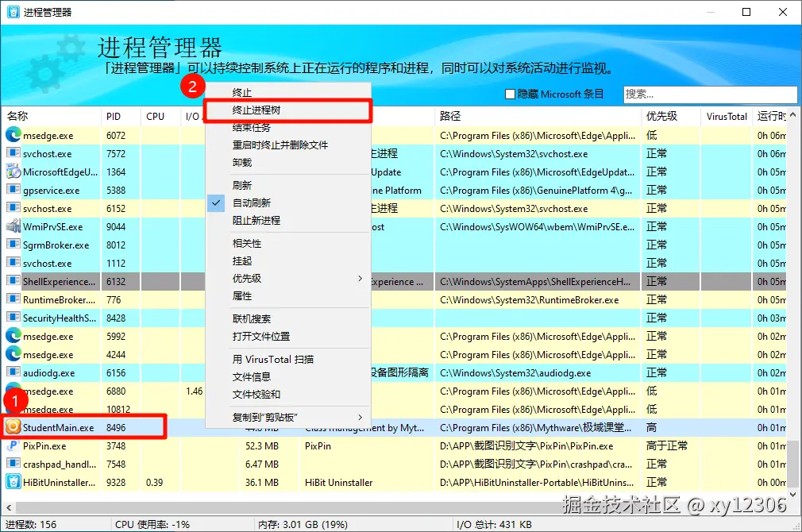Viewport: 802px width, 532px height.
Task: Click path C:\Windows\System32\RuntimeBroker.exe
Action: click(x=529, y=300)
